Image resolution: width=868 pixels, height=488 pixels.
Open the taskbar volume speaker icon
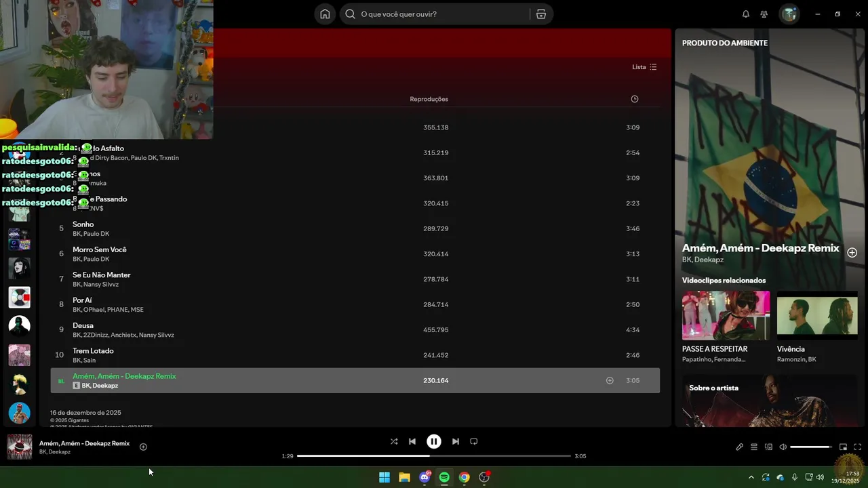click(820, 477)
